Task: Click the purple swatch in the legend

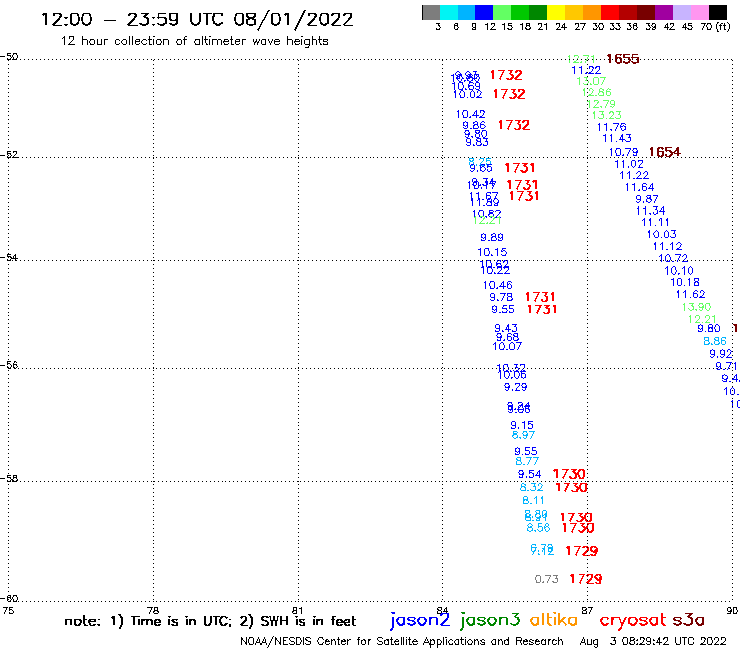Action: pos(664,12)
